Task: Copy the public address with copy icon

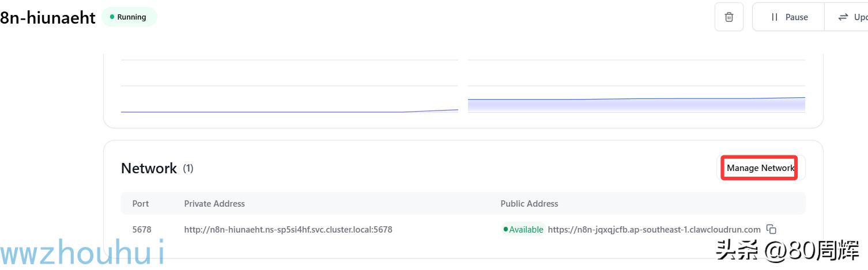Action: [771, 229]
